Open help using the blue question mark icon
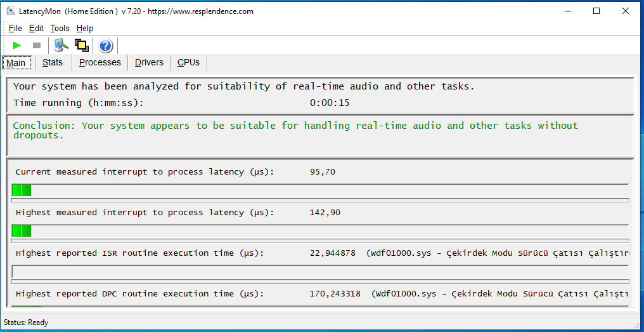Screen dimensions: 644x332 [106, 45]
